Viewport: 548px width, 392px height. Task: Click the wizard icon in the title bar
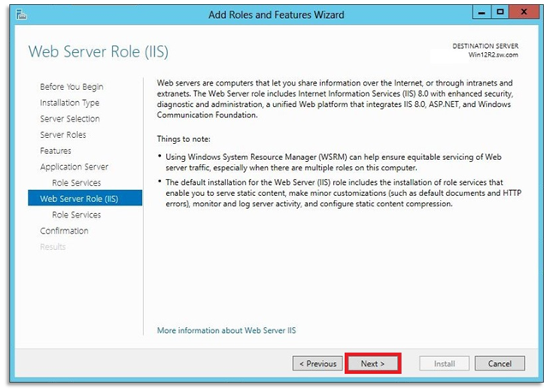click(21, 15)
